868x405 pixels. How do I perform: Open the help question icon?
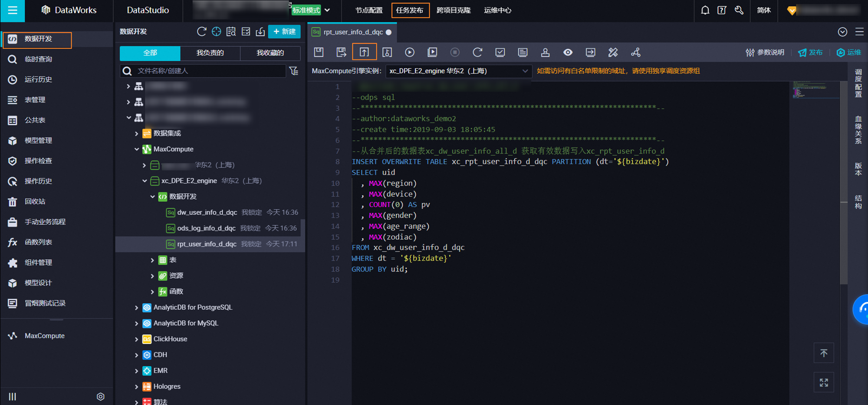722,10
